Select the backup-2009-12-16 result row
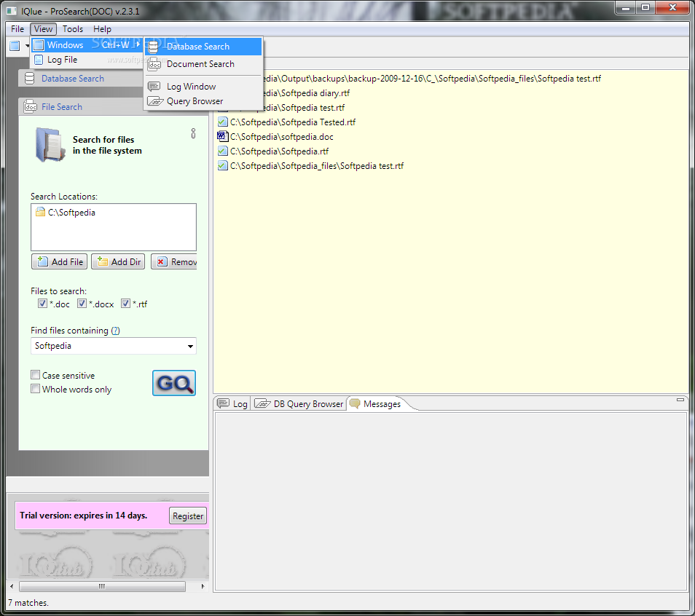The image size is (695, 616). 432,79
